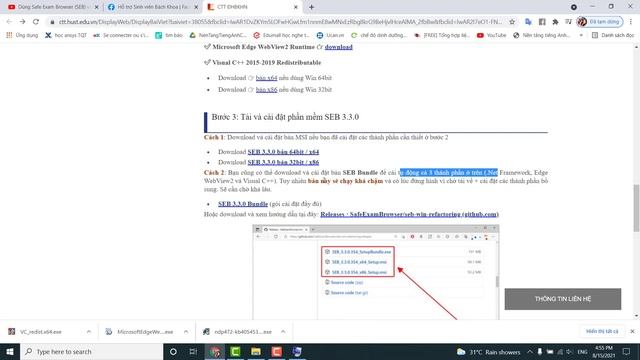Close the YouTube Safe Exam Browser tab

pyautogui.click(x=96, y=7)
